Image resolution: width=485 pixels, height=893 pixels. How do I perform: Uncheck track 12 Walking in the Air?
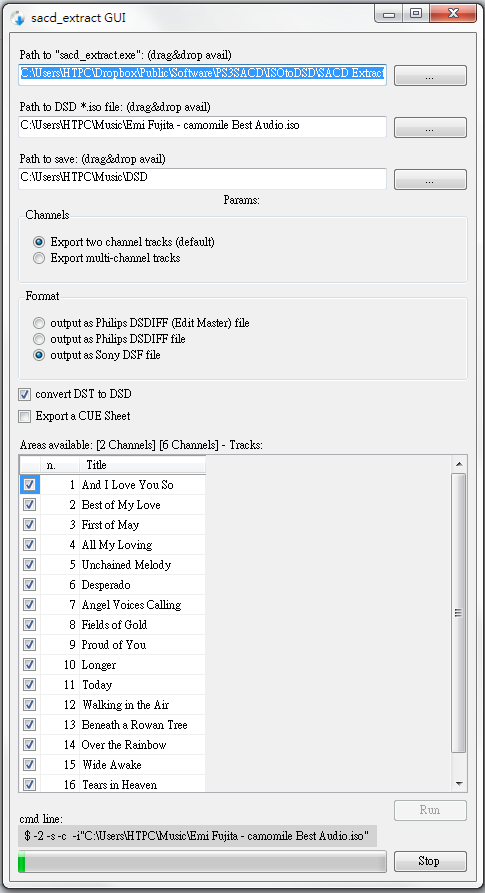click(x=30, y=704)
